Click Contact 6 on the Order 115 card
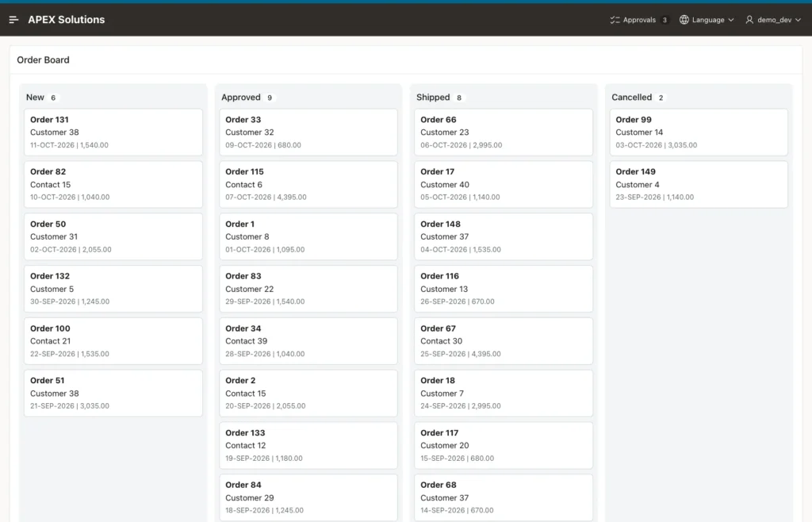The width and height of the screenshot is (812, 522). coord(243,184)
